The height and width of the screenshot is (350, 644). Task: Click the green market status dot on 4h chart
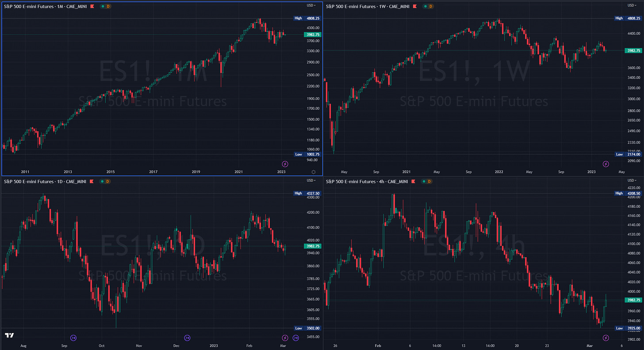point(425,181)
